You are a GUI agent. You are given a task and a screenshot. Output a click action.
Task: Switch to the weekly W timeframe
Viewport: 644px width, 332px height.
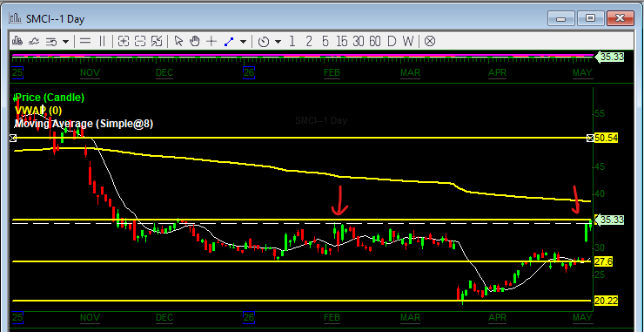click(x=408, y=41)
